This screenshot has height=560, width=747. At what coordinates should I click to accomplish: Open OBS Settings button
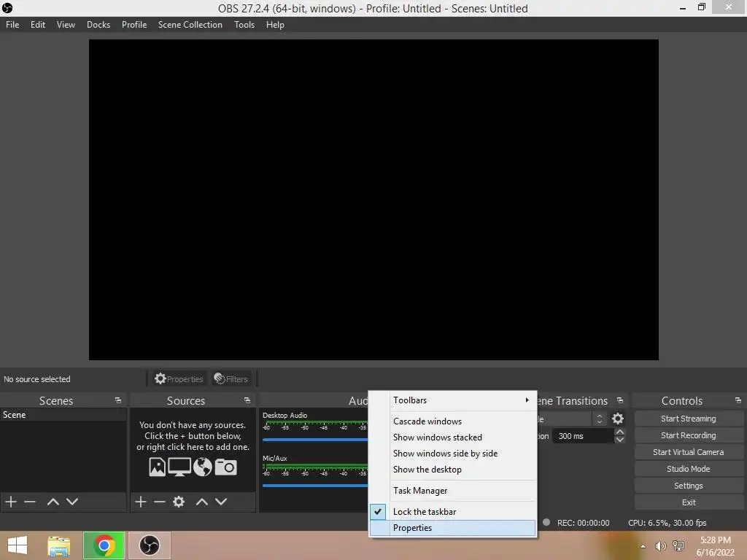pyautogui.click(x=689, y=486)
